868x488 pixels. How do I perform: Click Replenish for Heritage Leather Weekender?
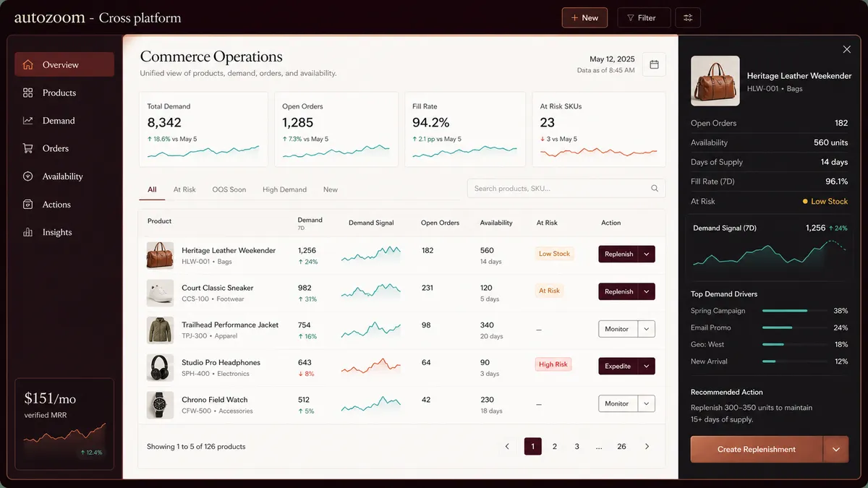(x=618, y=254)
